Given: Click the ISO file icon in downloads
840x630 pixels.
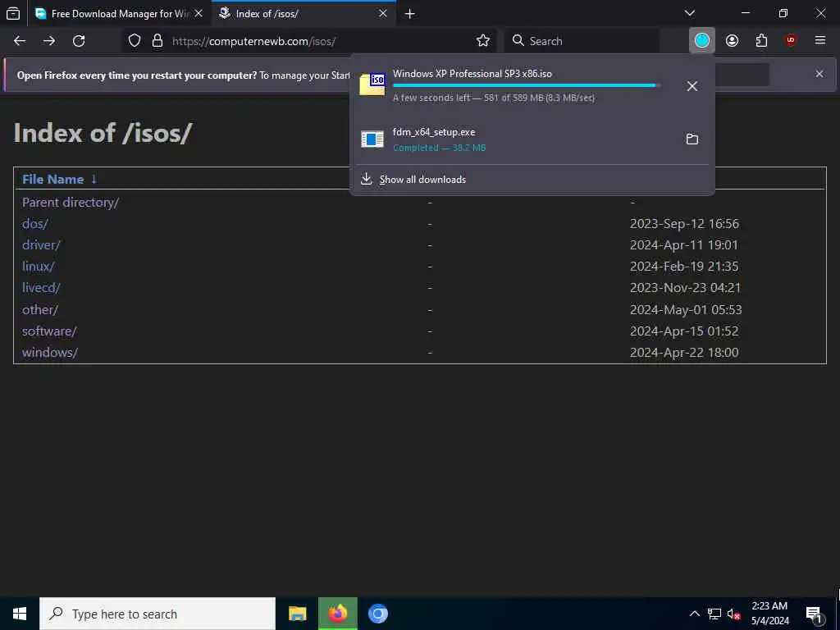Looking at the screenshot, I should [372, 84].
